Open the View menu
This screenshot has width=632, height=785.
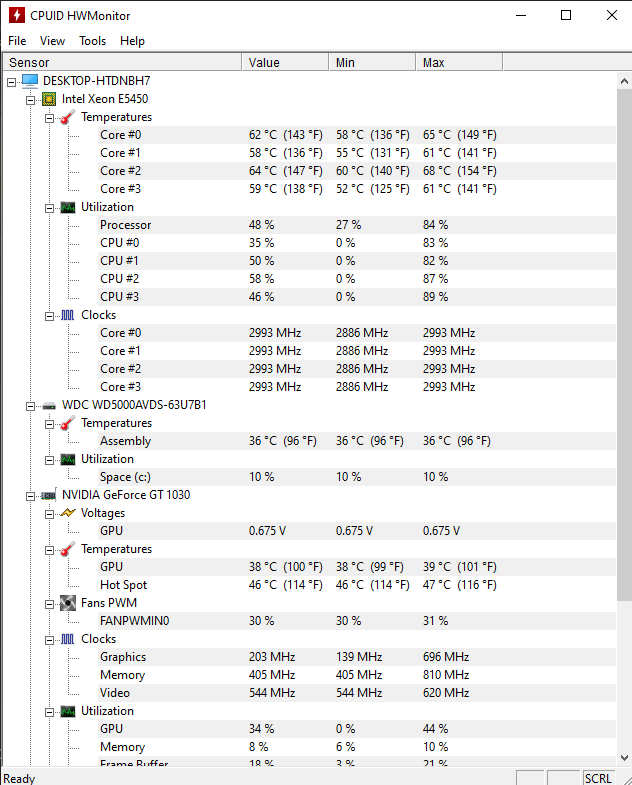click(x=53, y=41)
